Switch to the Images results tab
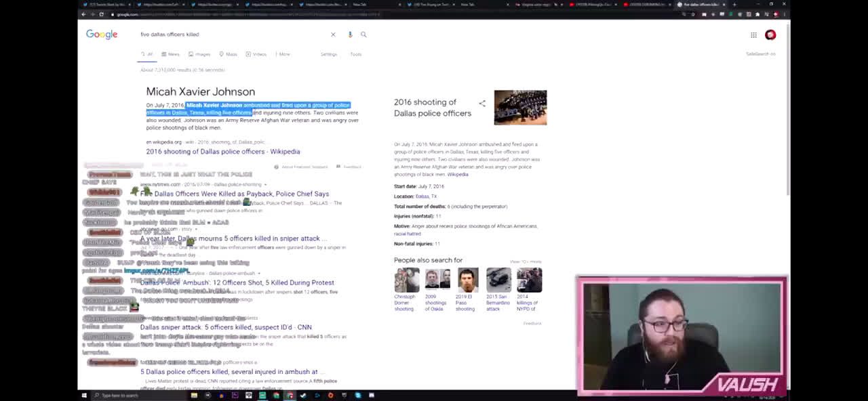 click(x=200, y=54)
